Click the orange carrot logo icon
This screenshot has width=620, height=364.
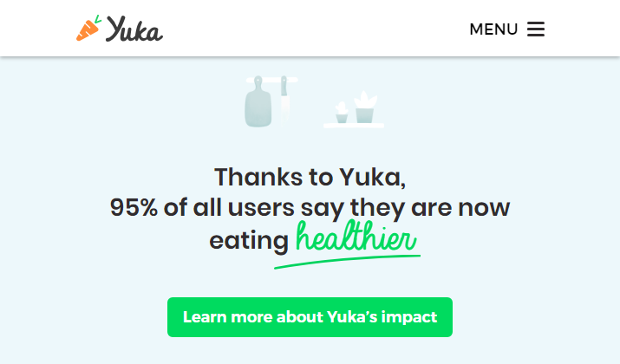88,29
